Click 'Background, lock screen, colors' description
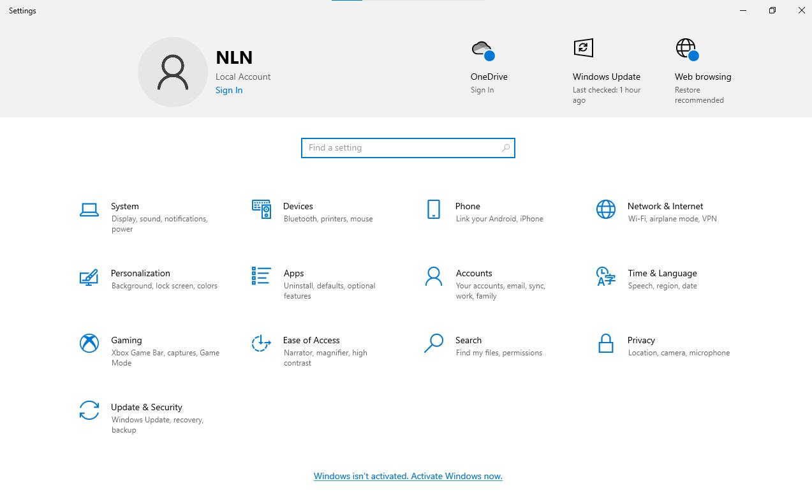This screenshot has width=812, height=504. coord(165,286)
